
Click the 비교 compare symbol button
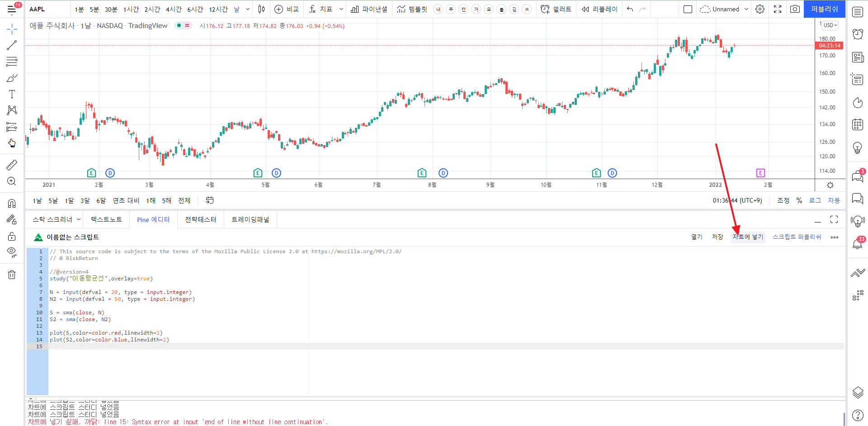pyautogui.click(x=287, y=9)
